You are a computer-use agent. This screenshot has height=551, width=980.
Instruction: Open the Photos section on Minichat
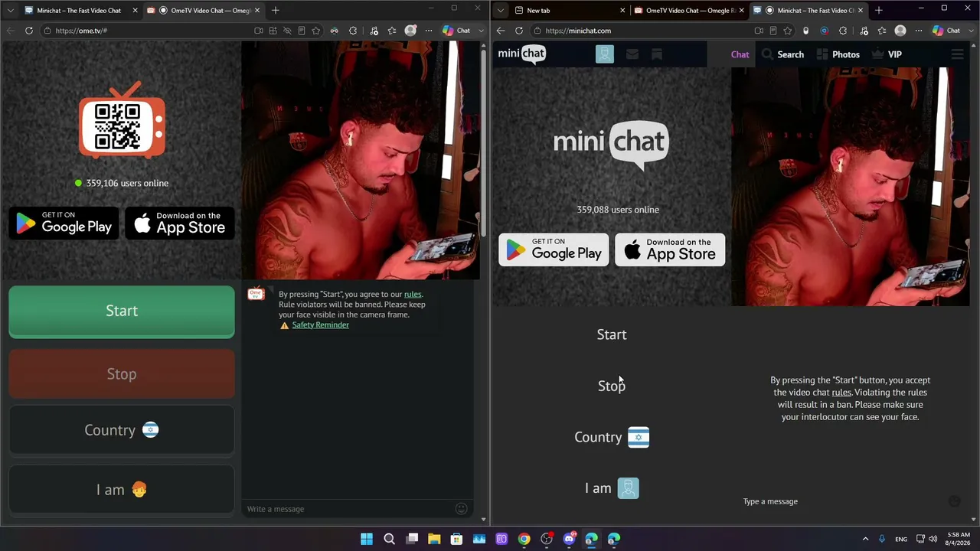pyautogui.click(x=838, y=54)
